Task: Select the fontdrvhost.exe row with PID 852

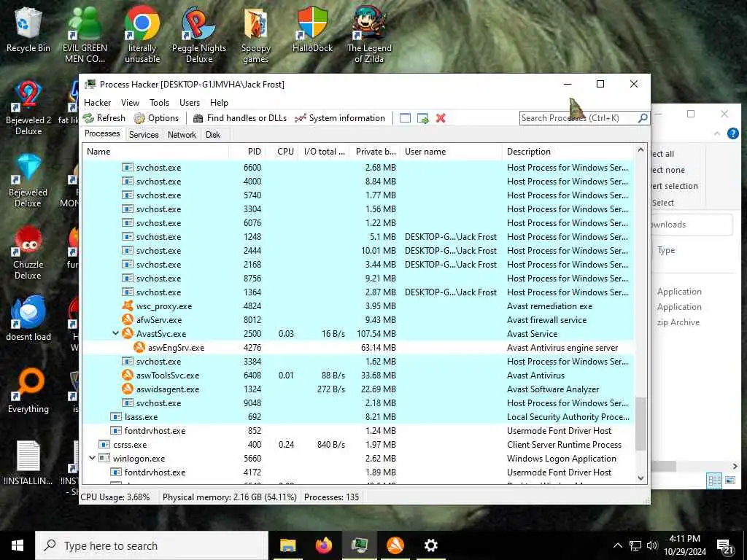Action: [358, 430]
